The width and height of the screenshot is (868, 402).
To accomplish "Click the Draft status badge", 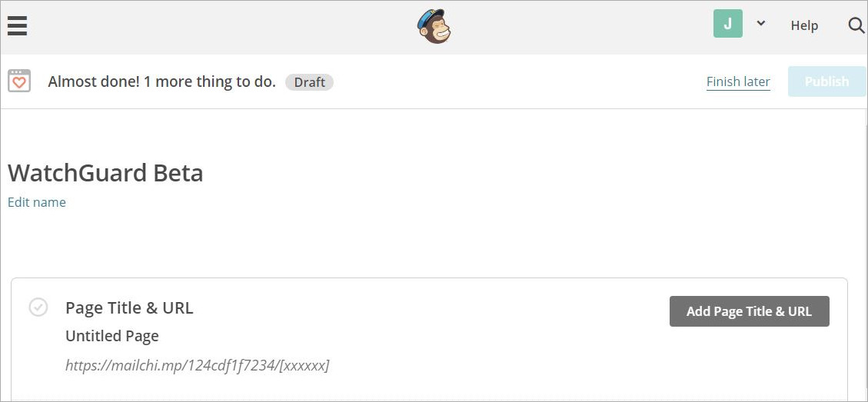I will point(309,81).
